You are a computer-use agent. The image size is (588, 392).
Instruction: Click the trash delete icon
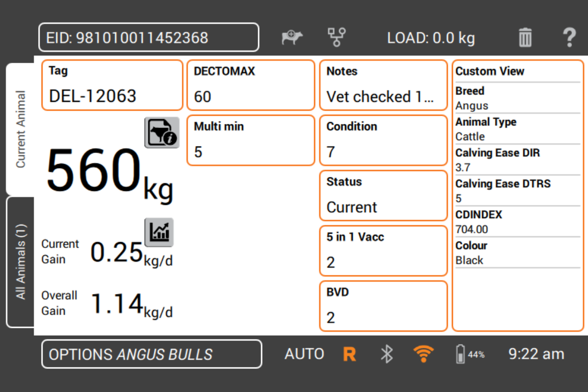point(525,38)
